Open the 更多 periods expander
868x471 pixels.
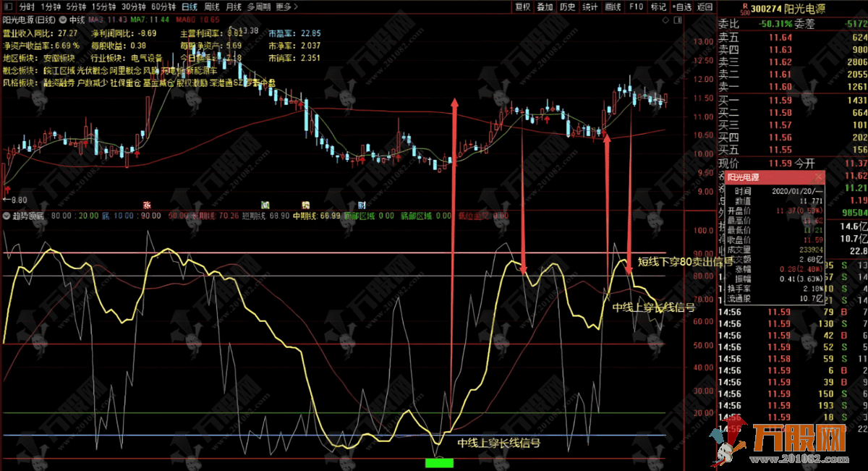(x=284, y=7)
